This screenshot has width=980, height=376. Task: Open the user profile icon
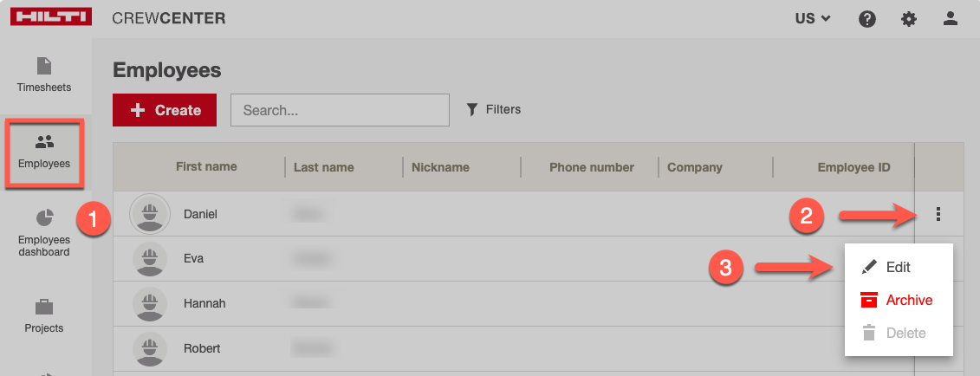951,18
